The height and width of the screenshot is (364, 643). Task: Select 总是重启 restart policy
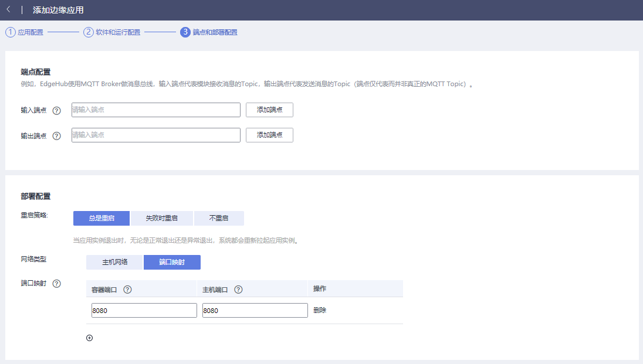coord(101,218)
